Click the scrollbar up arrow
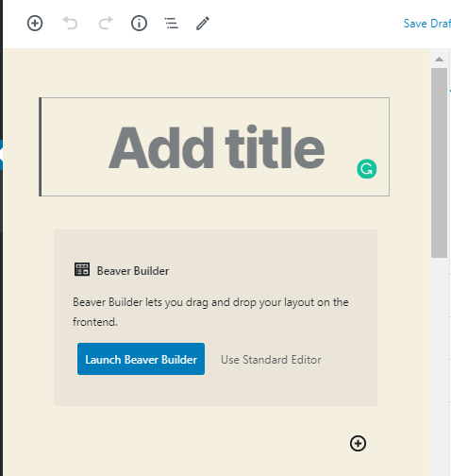451x476 pixels. coord(439,59)
